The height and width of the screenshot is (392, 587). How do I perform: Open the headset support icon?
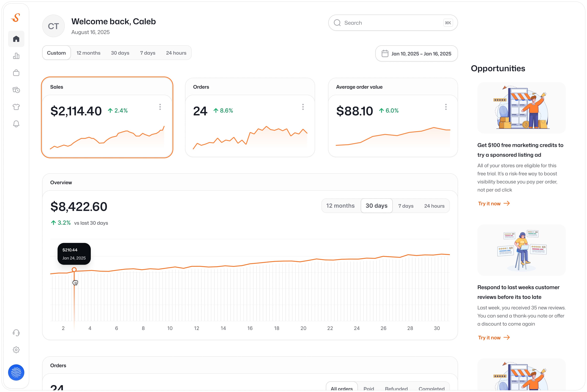point(16,333)
